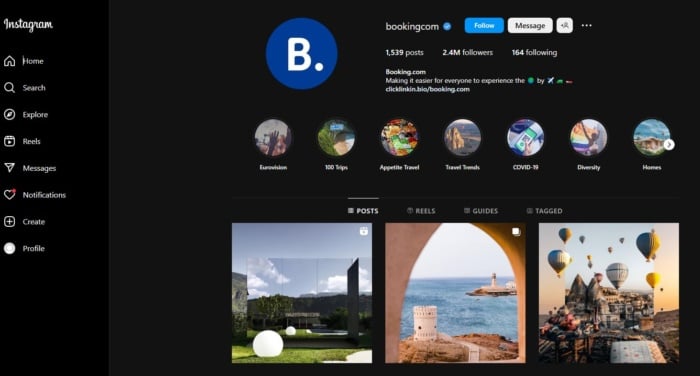Switch to the GUIDES tab
Viewport: 700px width, 376px height.
pos(481,211)
